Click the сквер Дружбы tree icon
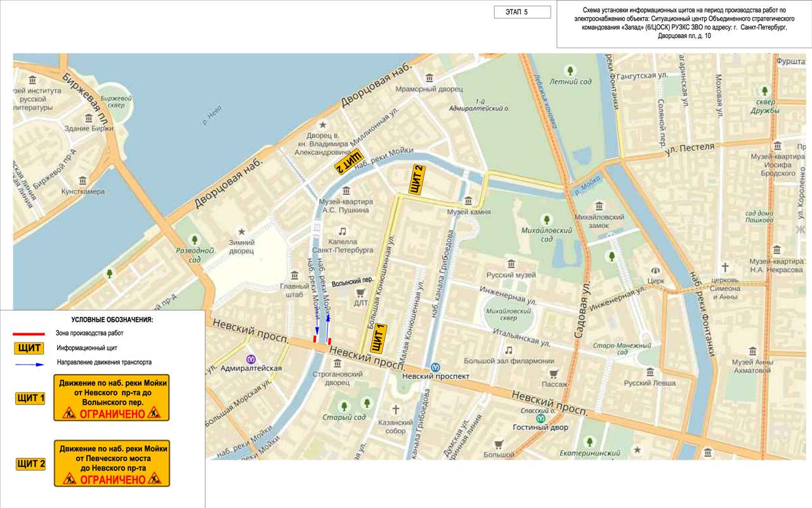Viewport: 812px width, 508px height. point(764,91)
